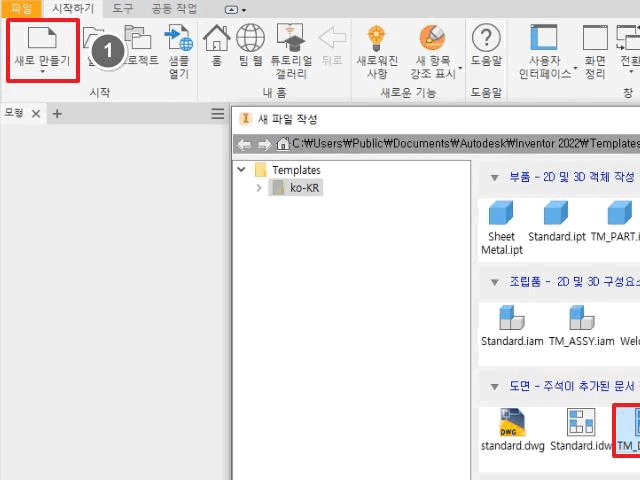Click the dialog back navigation arrow

(x=244, y=144)
